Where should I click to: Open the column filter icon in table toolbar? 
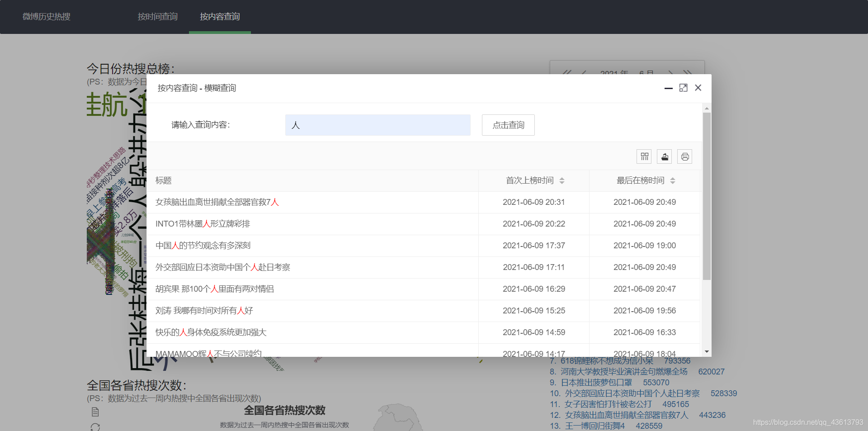click(644, 156)
